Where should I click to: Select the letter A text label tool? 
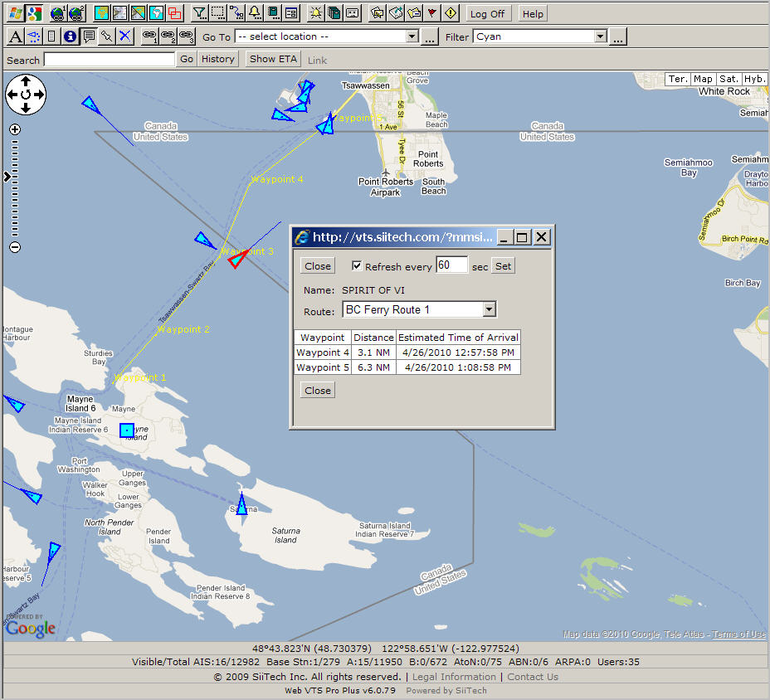(15, 36)
